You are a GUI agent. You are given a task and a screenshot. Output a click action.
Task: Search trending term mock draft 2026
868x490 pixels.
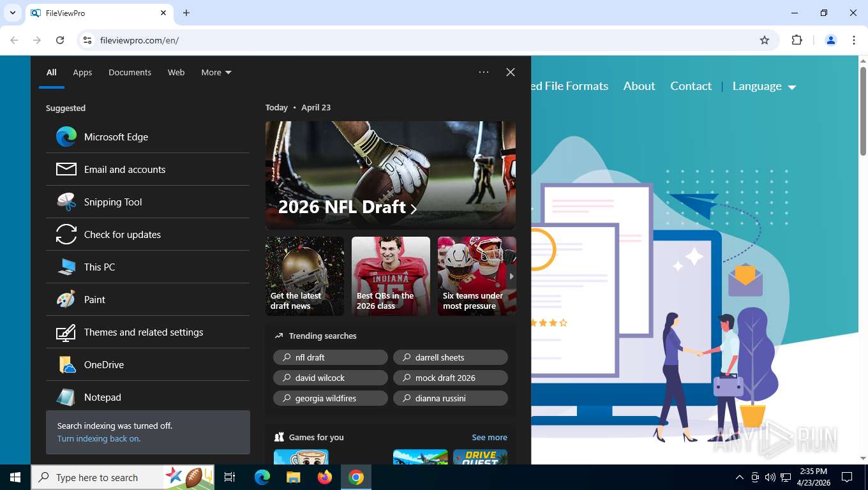click(x=451, y=378)
